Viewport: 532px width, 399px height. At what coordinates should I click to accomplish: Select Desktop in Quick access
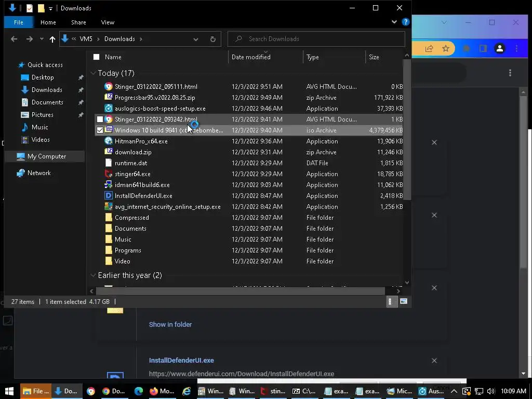coord(43,77)
